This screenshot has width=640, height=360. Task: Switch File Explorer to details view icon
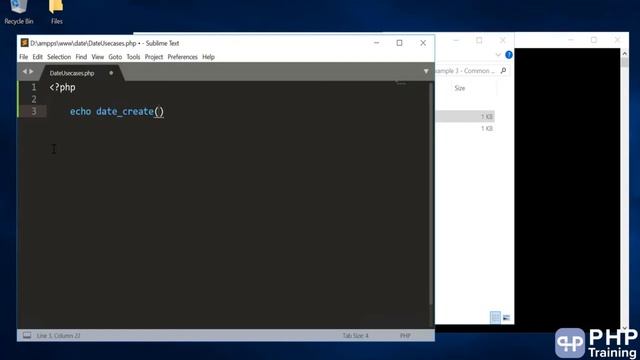pos(495,317)
